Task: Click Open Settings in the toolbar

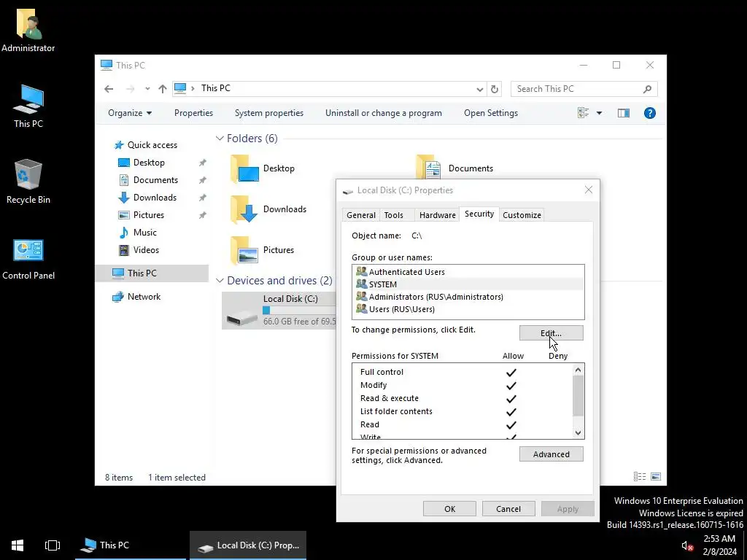Action: [x=491, y=113]
